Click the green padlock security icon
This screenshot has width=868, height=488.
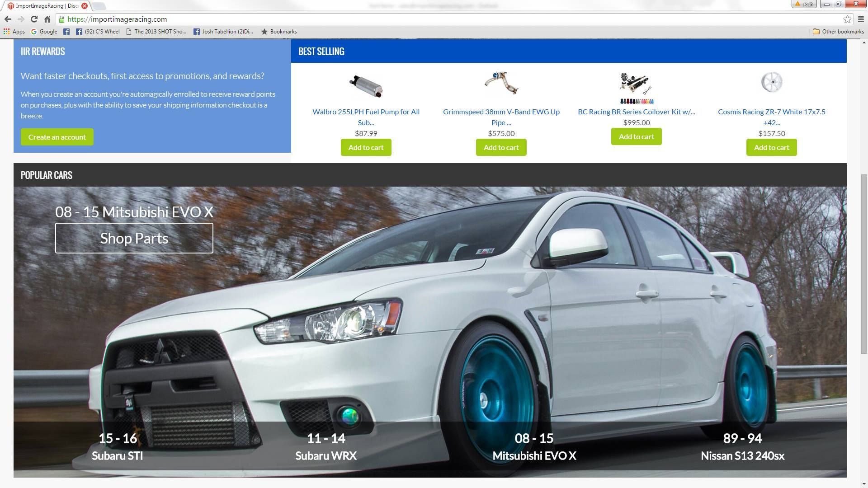[x=61, y=19]
